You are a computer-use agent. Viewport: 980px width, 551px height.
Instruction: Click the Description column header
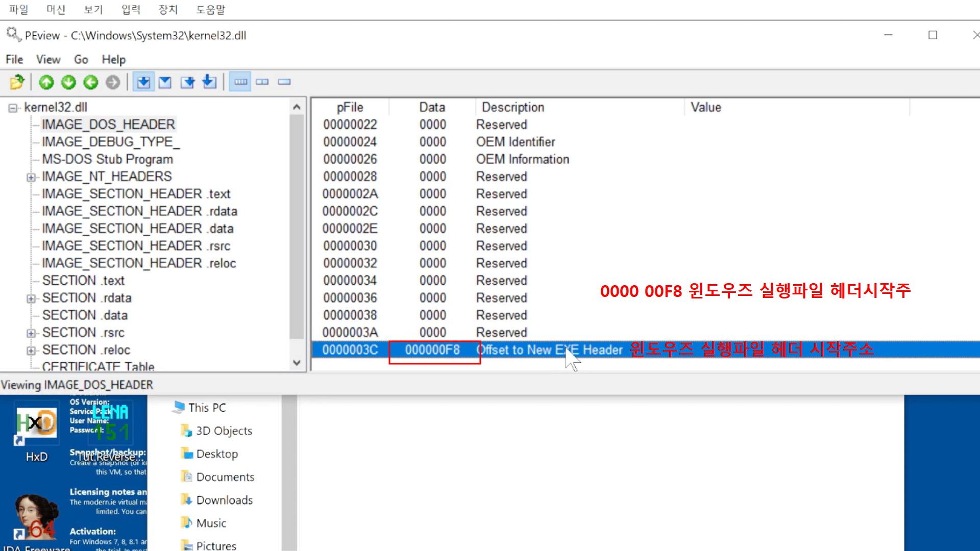pos(580,107)
